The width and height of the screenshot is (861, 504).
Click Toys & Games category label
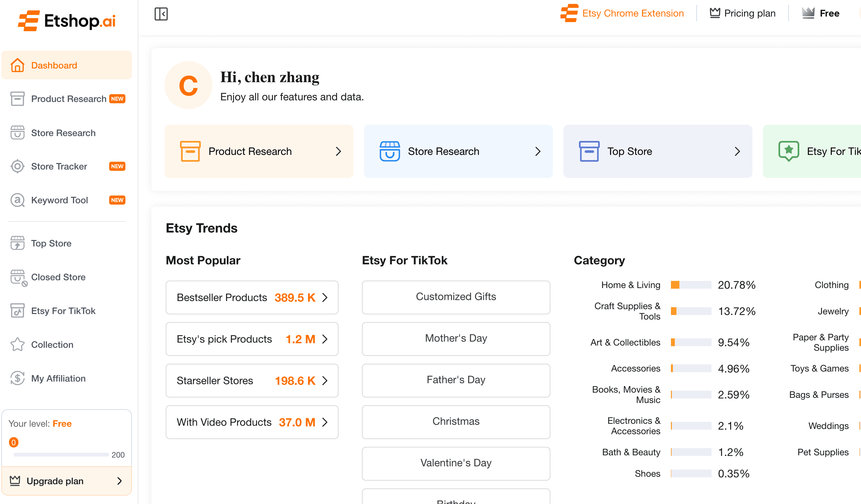pos(819,369)
